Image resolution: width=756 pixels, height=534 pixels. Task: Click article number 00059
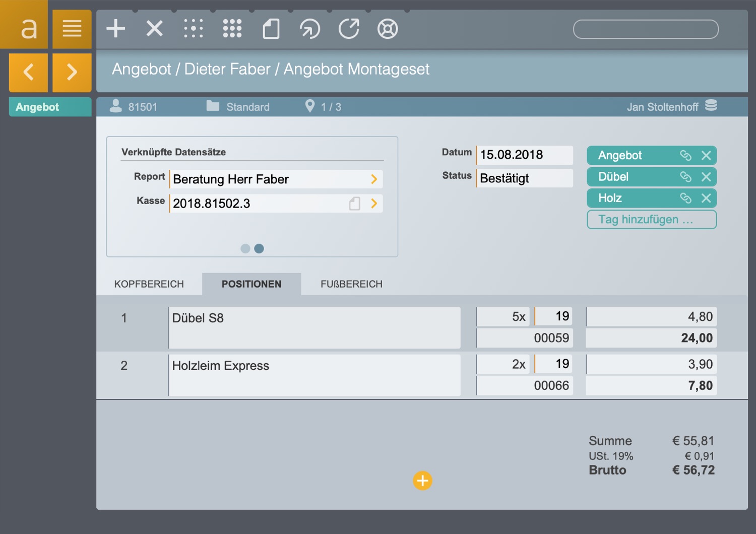[525, 338]
